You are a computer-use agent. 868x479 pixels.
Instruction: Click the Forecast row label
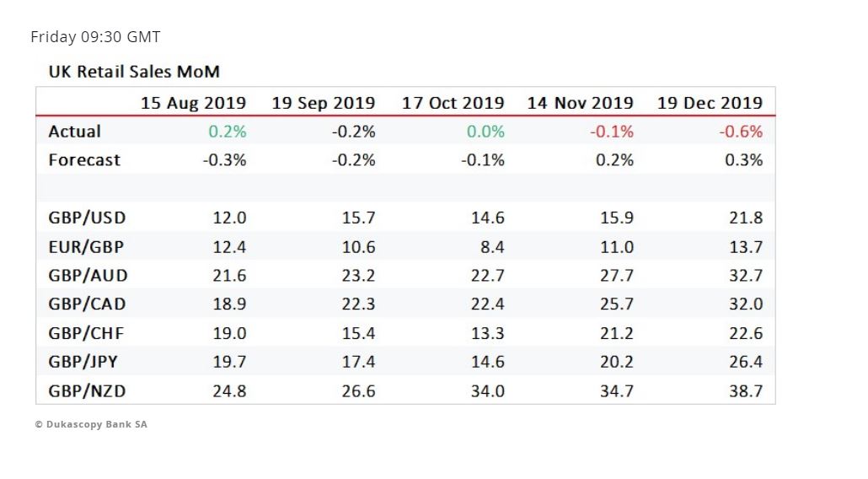point(84,160)
